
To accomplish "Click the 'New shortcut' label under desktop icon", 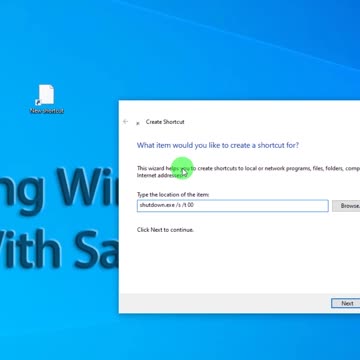I will coord(47,111).
